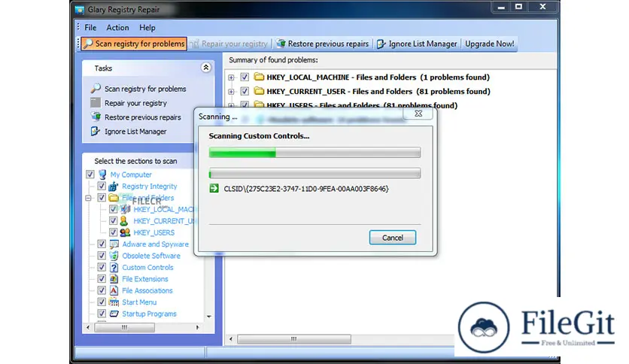The image size is (629, 364).
Task: Click the File Extensions icon
Action: click(x=114, y=279)
